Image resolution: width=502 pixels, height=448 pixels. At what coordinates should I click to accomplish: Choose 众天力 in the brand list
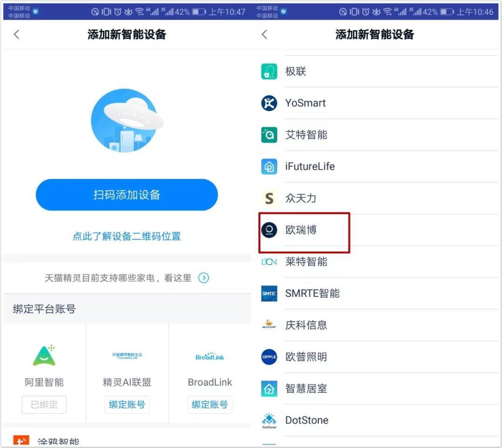[x=300, y=198]
